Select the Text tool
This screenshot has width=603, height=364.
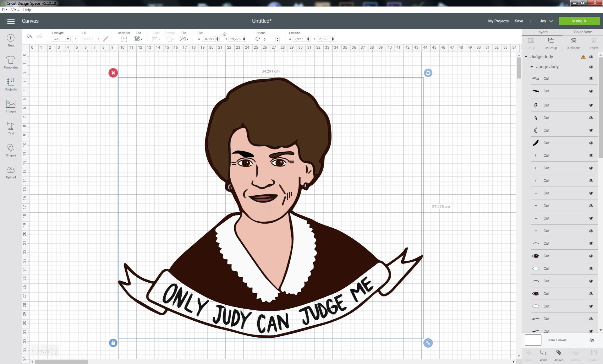(x=11, y=128)
